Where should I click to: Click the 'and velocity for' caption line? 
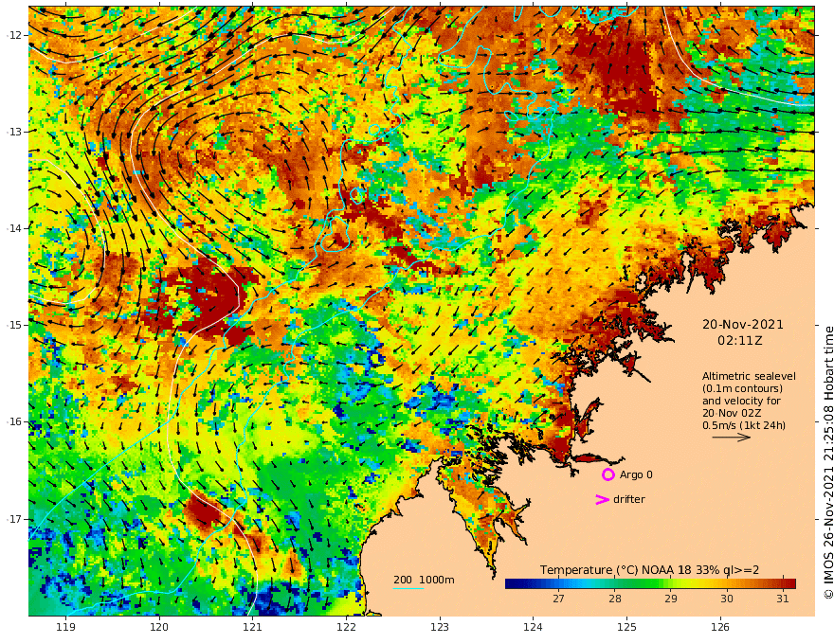pyautogui.click(x=741, y=401)
